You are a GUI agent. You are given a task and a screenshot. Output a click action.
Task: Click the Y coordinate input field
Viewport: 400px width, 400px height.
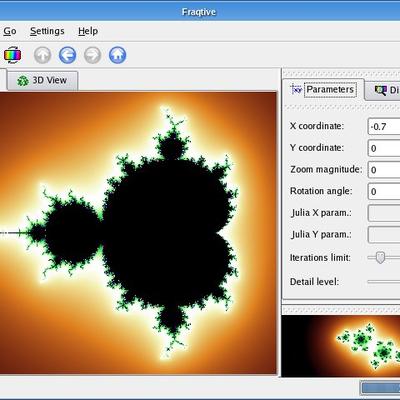coord(384,148)
